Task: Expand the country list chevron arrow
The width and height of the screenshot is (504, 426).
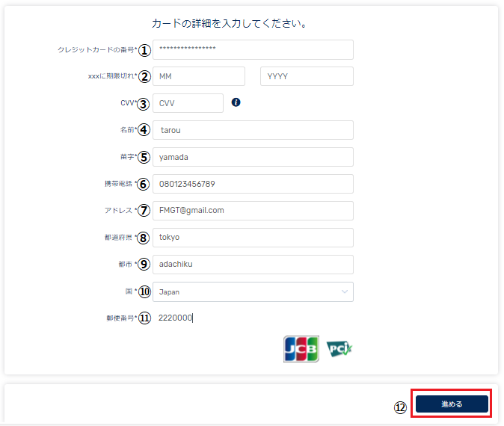Action: click(345, 291)
